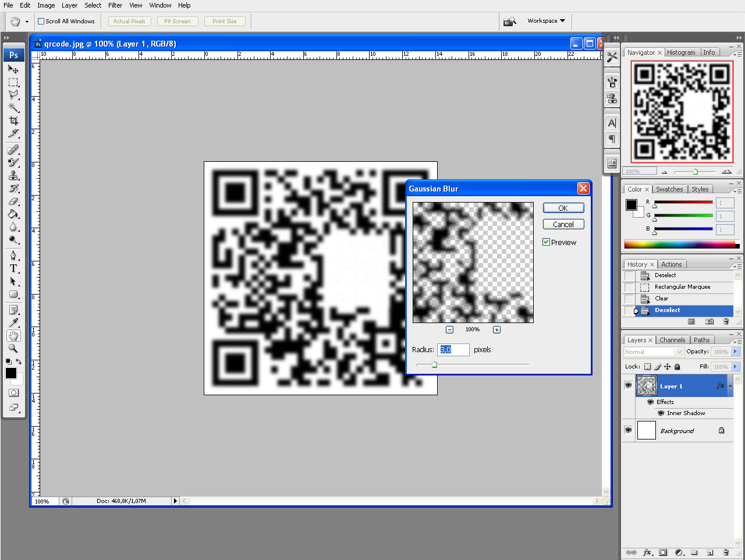This screenshot has width=745, height=560.
Task: Switch to the Swatches tab
Action: (669, 189)
